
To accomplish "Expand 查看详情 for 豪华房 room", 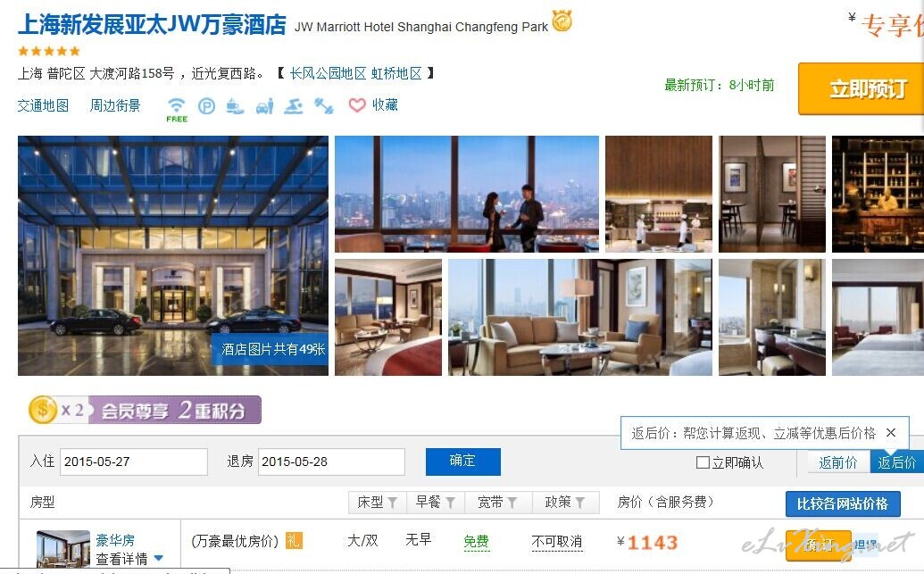I will pos(129,559).
